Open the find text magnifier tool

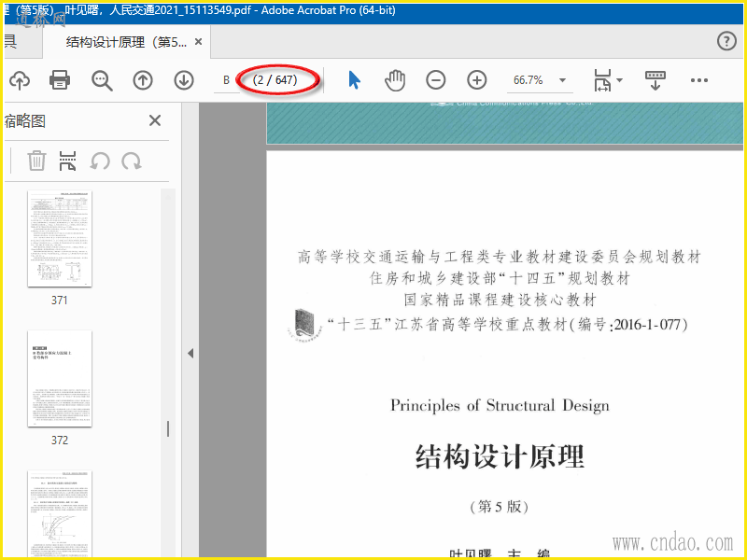[102, 80]
